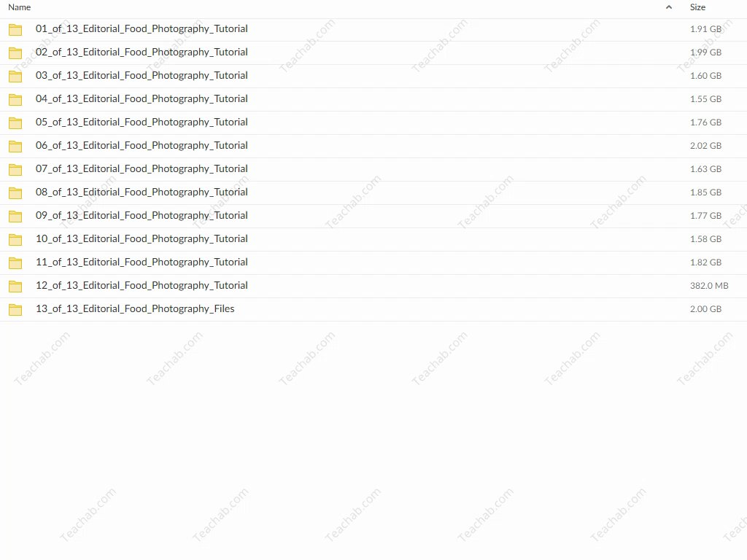Select the 13_of_13 Files folder icon

pos(15,309)
